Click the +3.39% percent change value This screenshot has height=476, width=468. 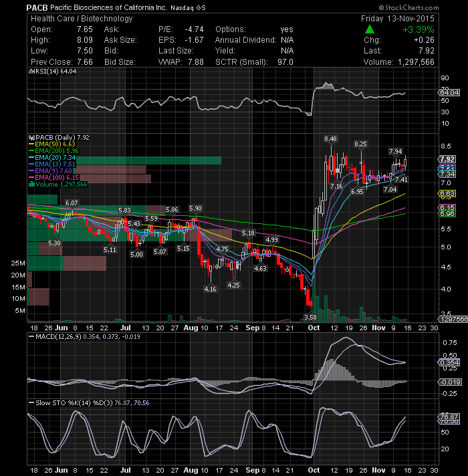click(x=419, y=29)
